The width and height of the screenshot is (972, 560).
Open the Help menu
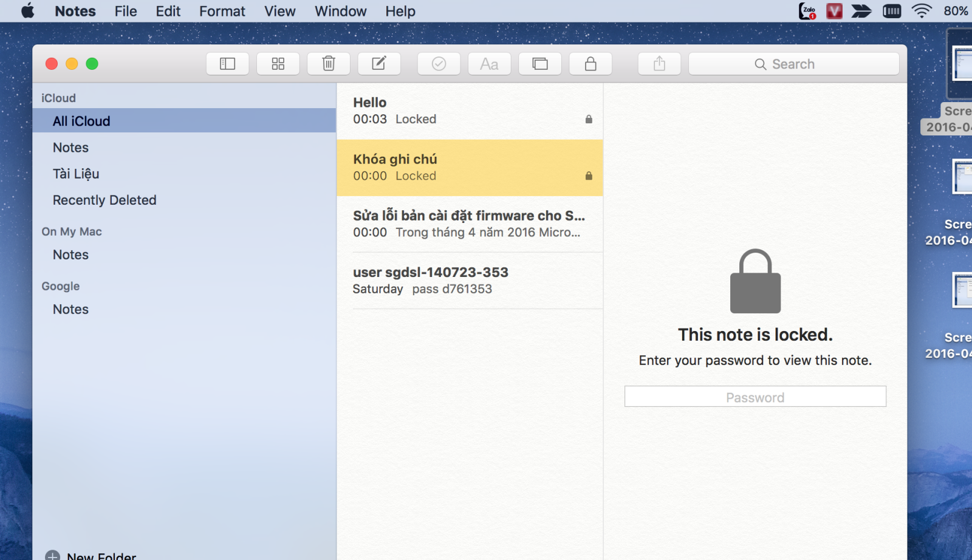click(x=400, y=11)
